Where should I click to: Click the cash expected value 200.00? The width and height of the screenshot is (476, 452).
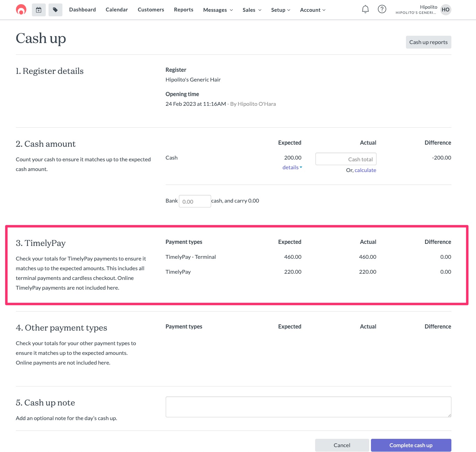(x=293, y=158)
